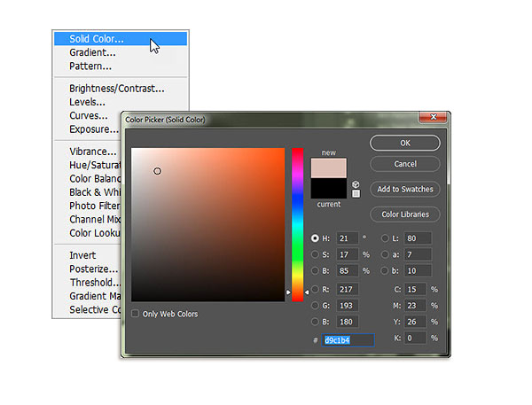Viewport: 532px width, 405px height.
Task: Click the out-of-gamut warning cube icon
Action: click(x=356, y=184)
